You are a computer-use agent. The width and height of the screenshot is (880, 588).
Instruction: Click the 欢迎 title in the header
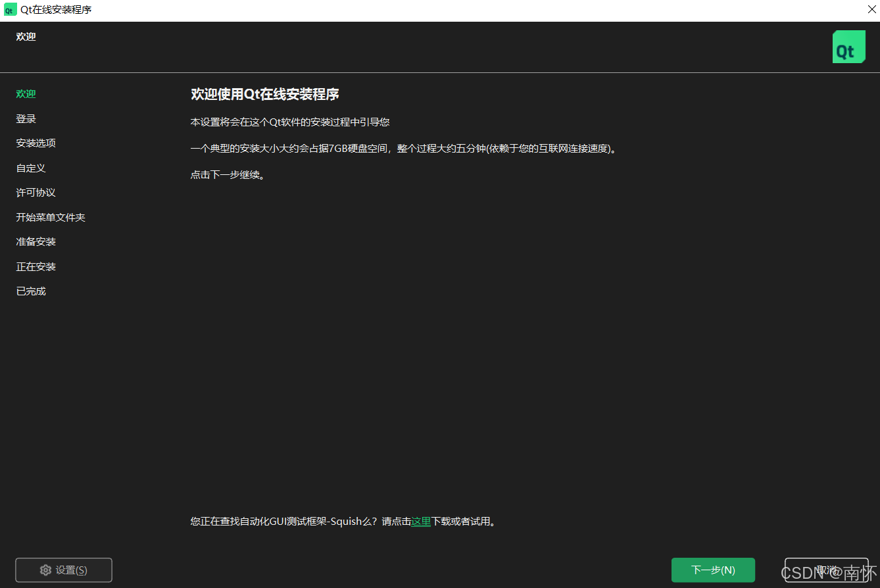pyautogui.click(x=26, y=37)
